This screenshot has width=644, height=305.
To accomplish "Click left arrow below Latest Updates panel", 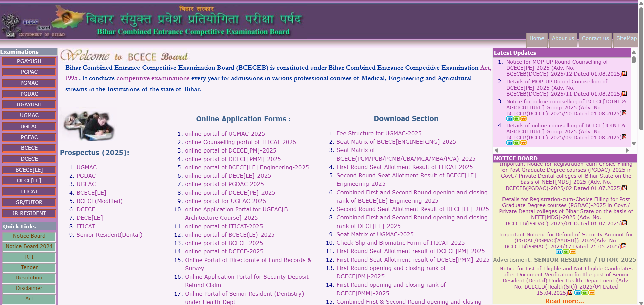I will click(496, 150).
